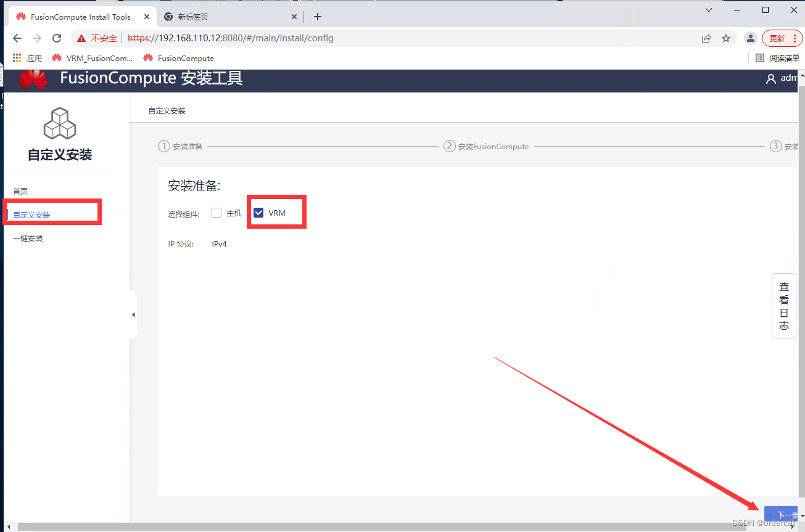The height and width of the screenshot is (532, 805).
Task: Click the 安装准备: heading
Action: [194, 186]
